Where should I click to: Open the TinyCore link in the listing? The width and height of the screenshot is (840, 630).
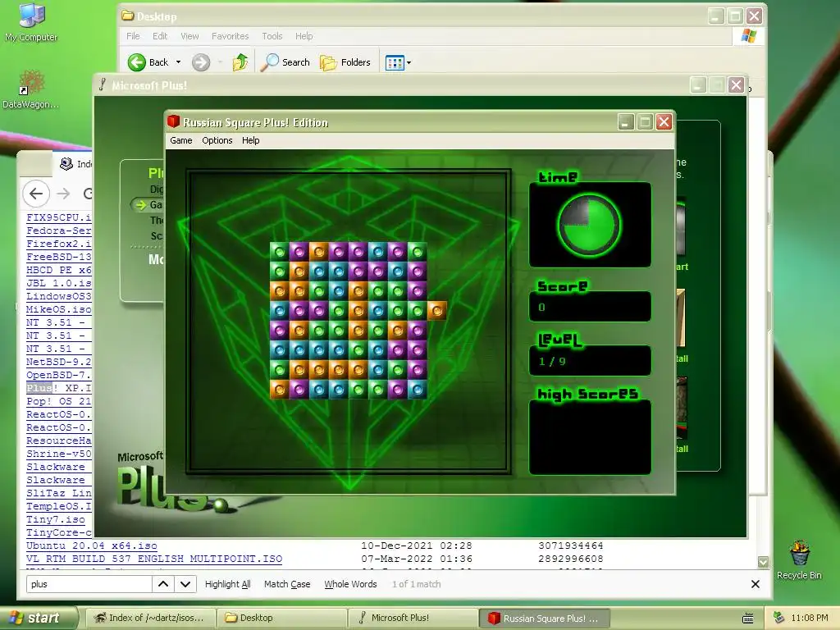[x=59, y=532]
